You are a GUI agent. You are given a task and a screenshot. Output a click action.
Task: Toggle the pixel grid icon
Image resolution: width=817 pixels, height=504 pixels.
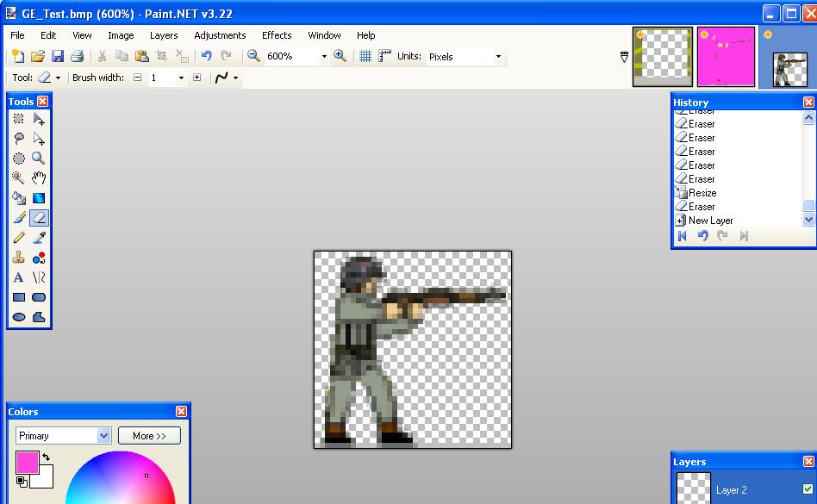[365, 56]
